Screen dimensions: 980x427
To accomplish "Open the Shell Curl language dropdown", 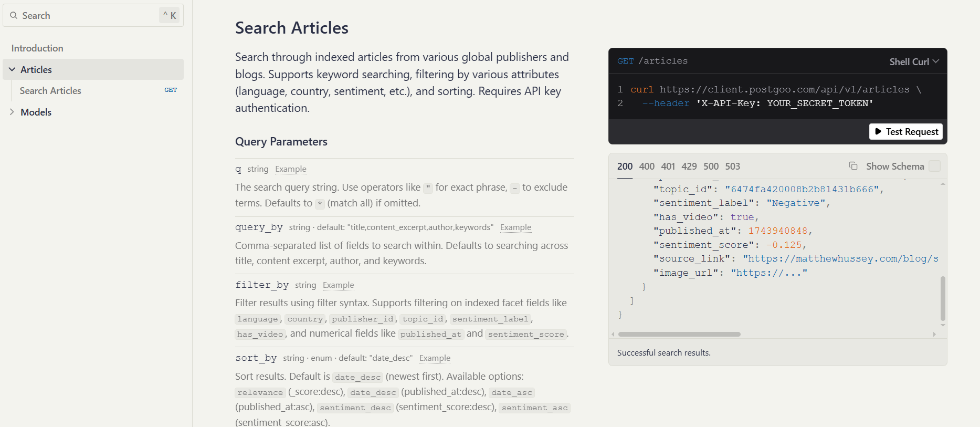I will point(914,61).
